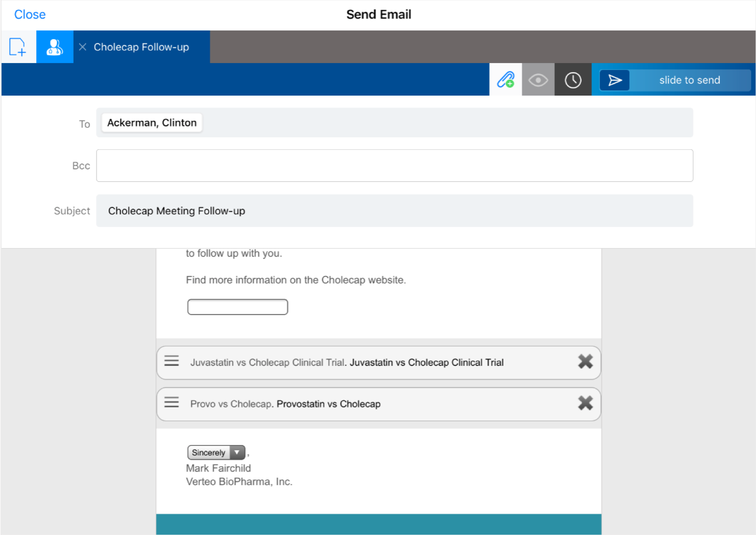
Task: Expand the Sincerely closing dropdown
Action: 237,452
